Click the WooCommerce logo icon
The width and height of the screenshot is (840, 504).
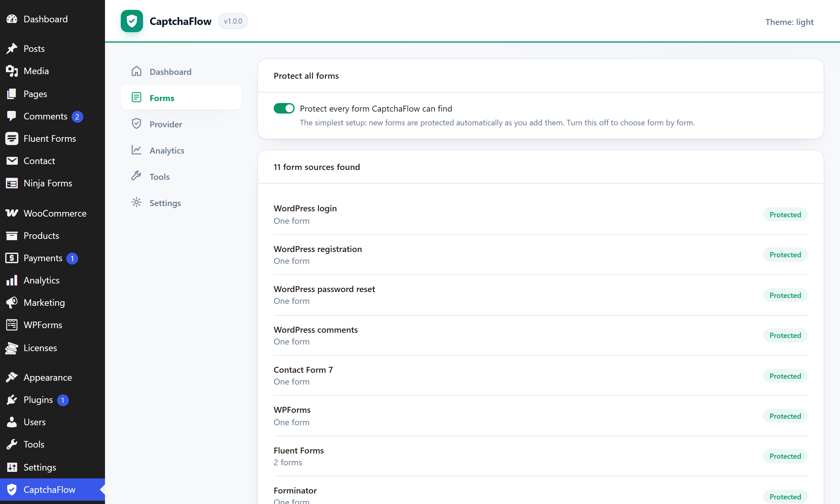12,213
